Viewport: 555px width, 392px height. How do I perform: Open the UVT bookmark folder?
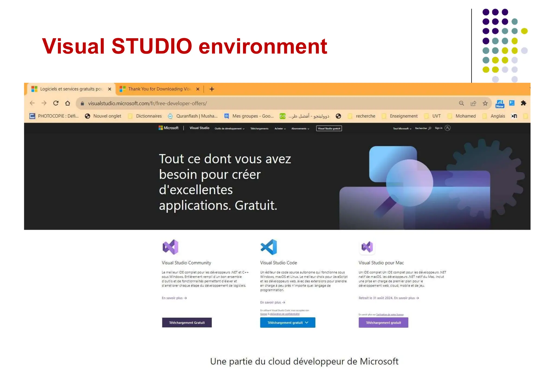coord(433,116)
